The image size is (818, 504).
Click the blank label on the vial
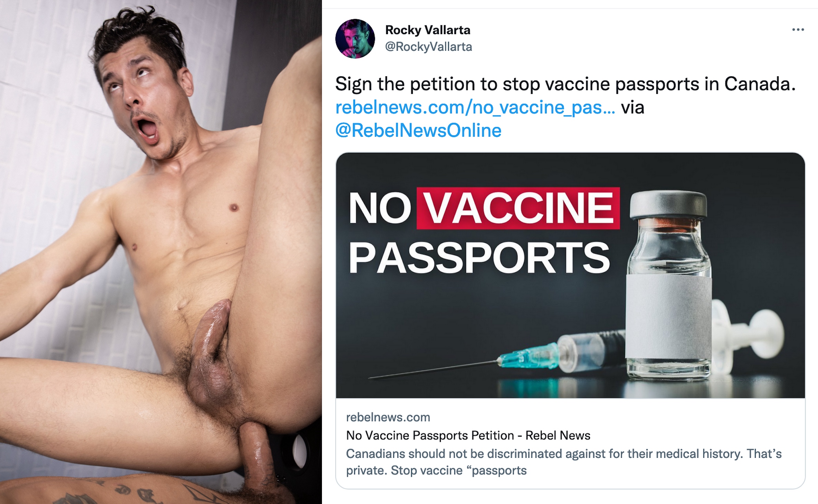669,317
